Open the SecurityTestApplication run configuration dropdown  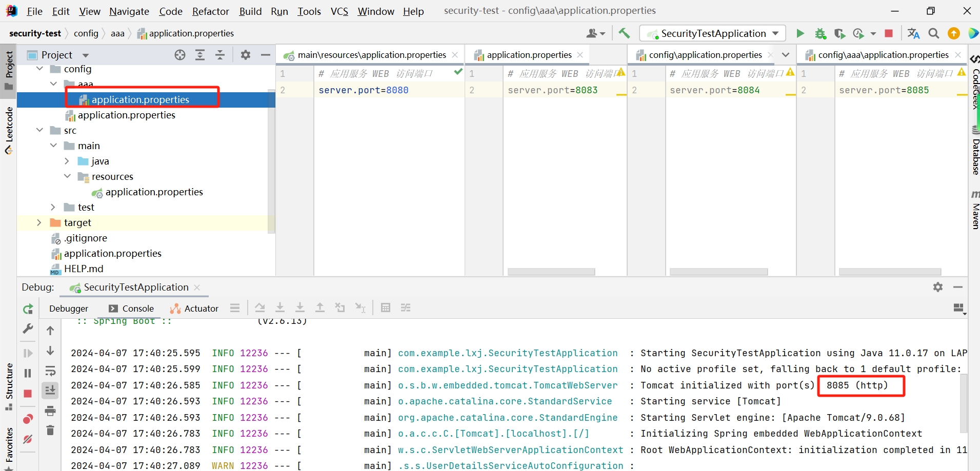[713, 33]
